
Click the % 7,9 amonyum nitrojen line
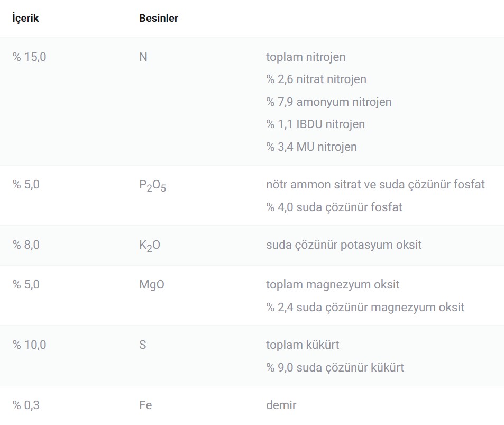[x=329, y=102]
